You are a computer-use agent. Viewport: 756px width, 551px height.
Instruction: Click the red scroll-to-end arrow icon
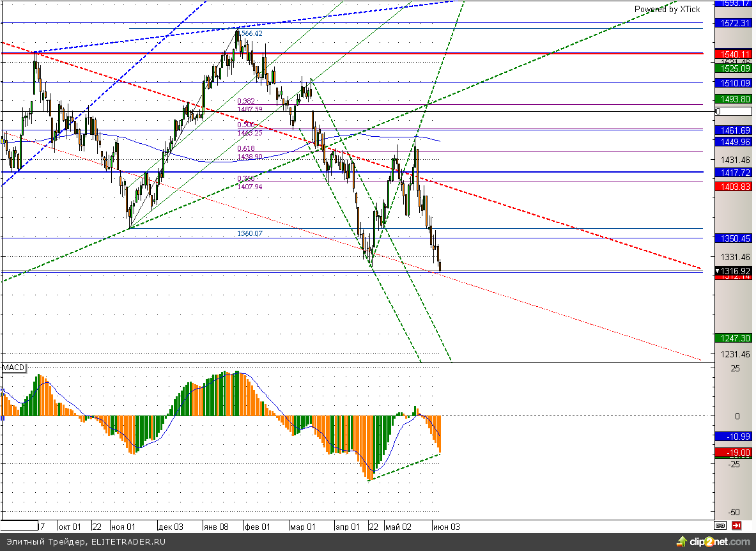click(x=736, y=526)
